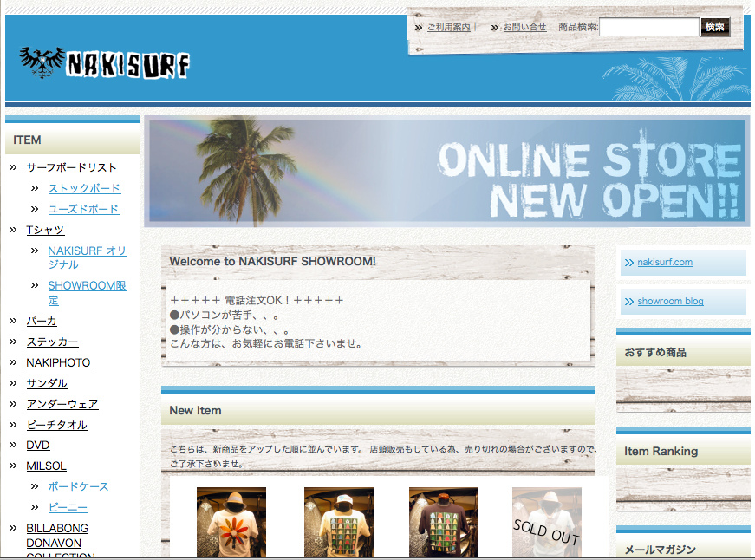Open the ビーチタオル category
Viewport: 755px width, 560px height.
57,425
